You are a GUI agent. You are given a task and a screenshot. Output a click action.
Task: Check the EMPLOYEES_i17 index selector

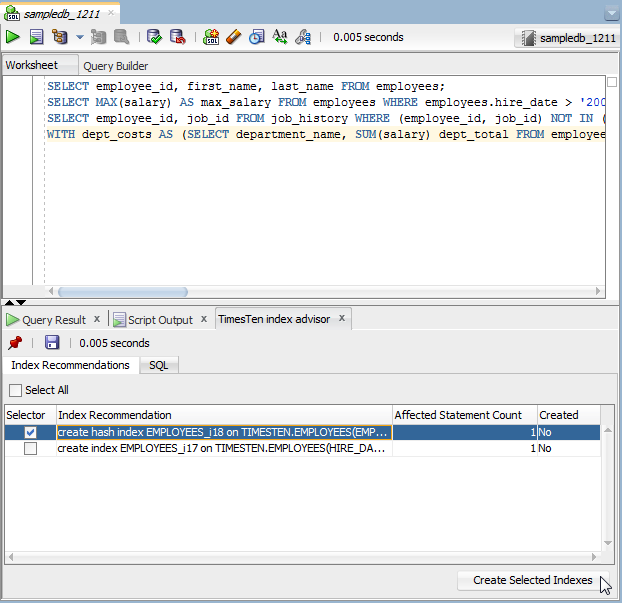(30, 449)
